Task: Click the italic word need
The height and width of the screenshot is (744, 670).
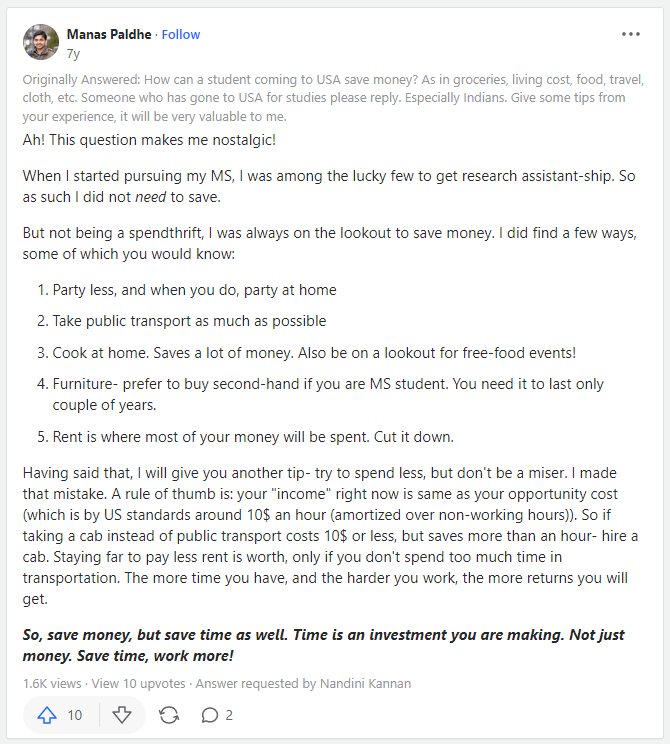Action: point(150,197)
